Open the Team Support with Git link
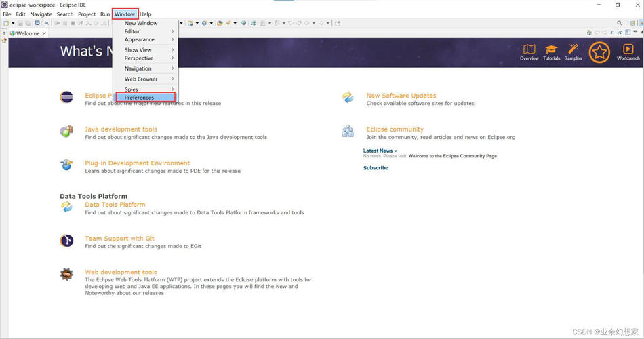 [119, 239]
